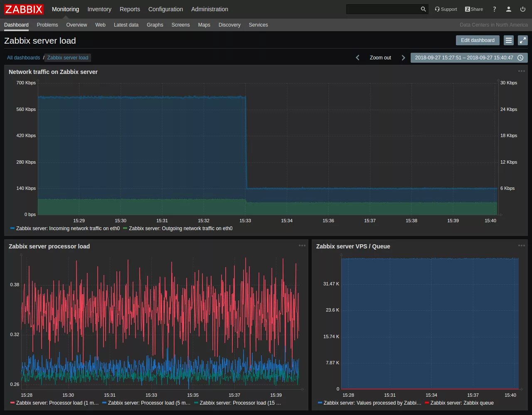The height and width of the screenshot is (415, 532).
Task: Open Network traffic widget three-dot menu
Action: 522,71
